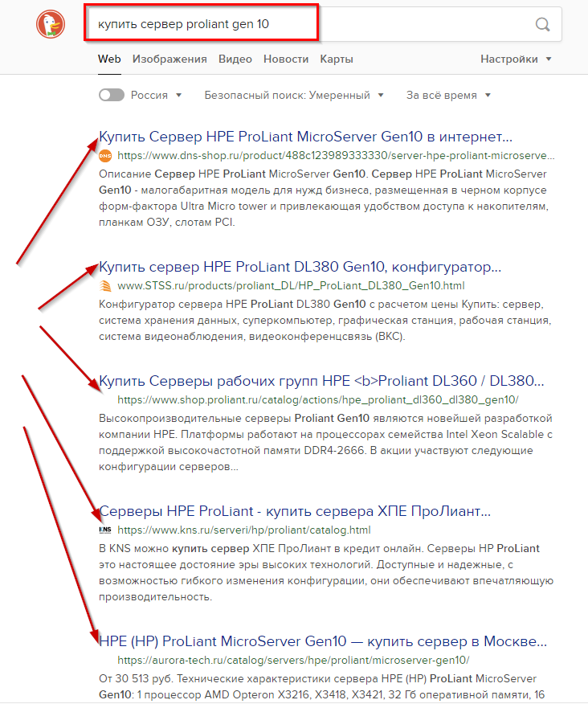Click snippet text starting 'Высокопроизводительные серверы'
Screen dimensions: 588x704
[325, 443]
